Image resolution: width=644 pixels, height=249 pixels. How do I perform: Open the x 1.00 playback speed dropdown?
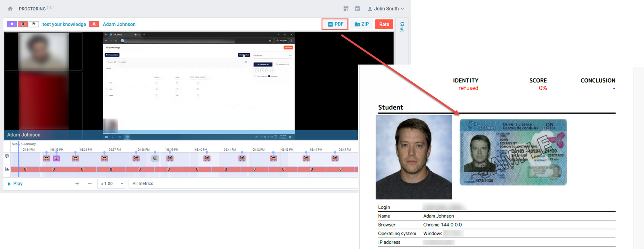click(x=112, y=184)
